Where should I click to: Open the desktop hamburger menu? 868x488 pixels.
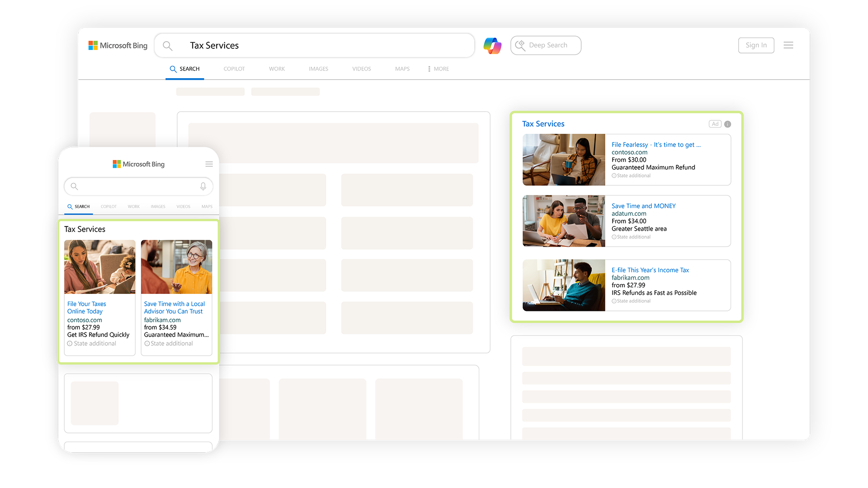(x=788, y=45)
